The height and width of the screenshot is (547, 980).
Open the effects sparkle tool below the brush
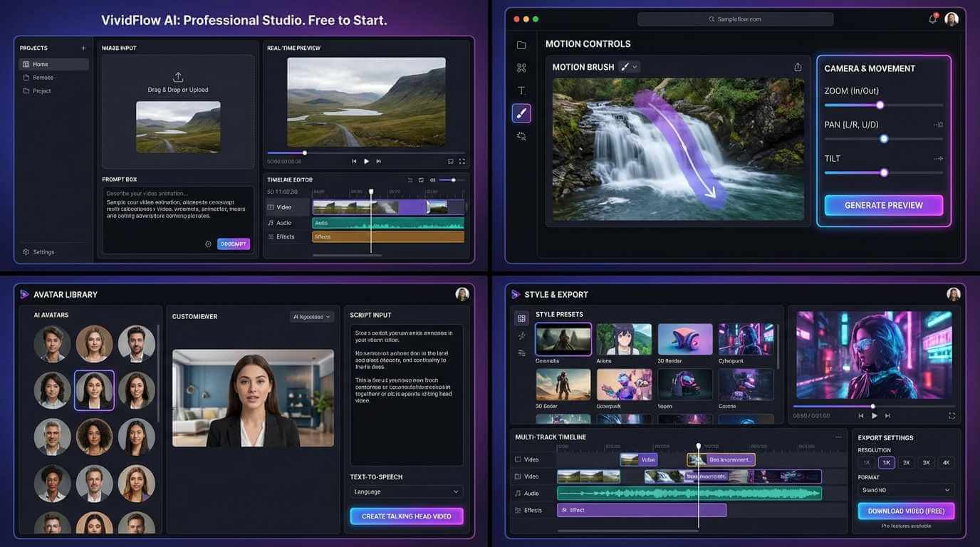[x=521, y=135]
